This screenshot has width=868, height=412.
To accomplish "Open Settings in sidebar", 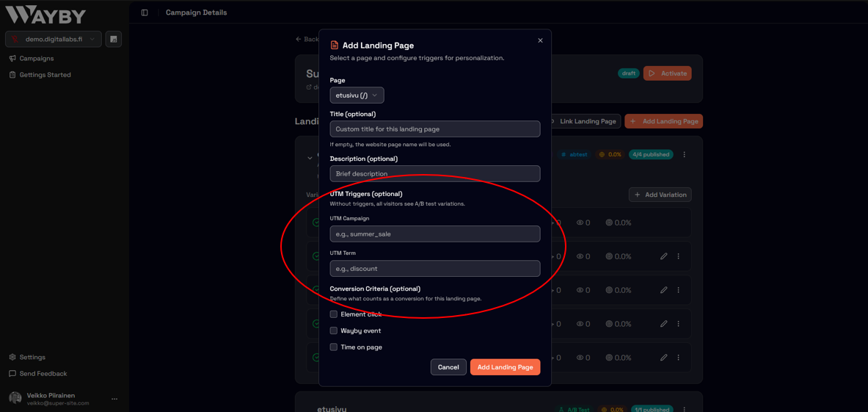I will point(33,357).
